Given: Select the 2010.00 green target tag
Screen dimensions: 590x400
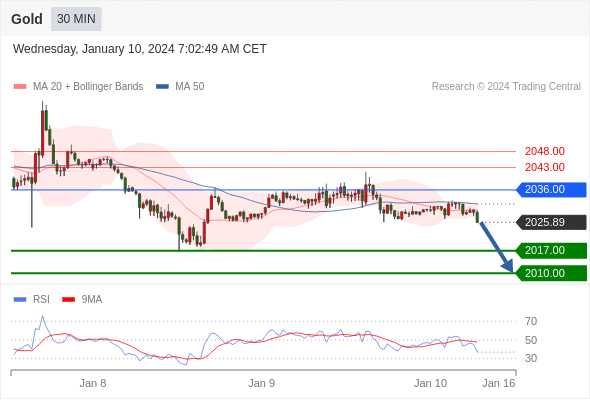Looking at the screenshot, I should pyautogui.click(x=551, y=273).
